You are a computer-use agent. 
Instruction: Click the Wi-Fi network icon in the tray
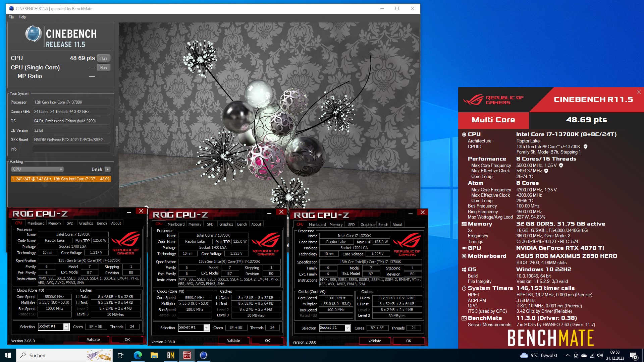tap(592, 355)
